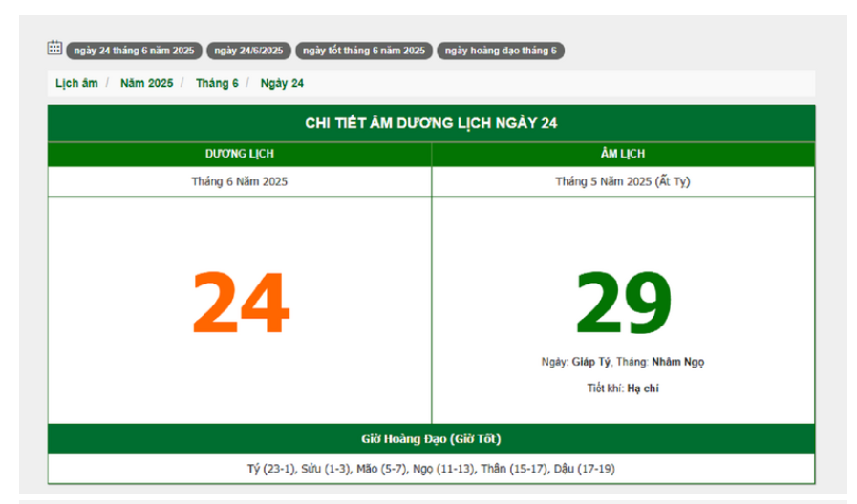Click the 'ngày hoàng đạo tháng 6' tag
857x504 pixels.
[501, 51]
